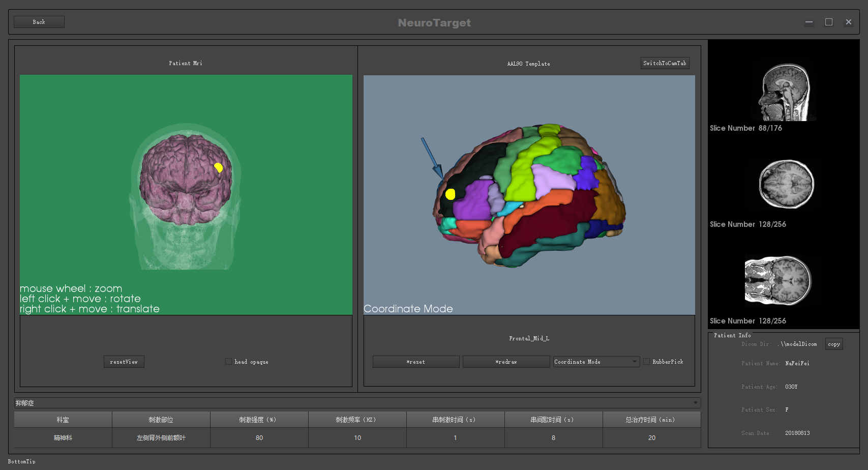Click the yellow marker on AAL90 template brain
This screenshot has width=868, height=470.
(x=450, y=194)
